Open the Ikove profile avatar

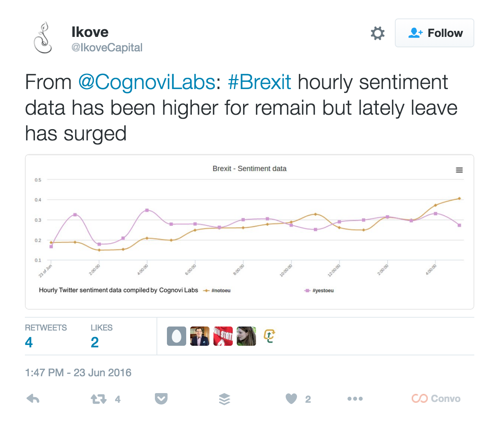pyautogui.click(x=43, y=38)
